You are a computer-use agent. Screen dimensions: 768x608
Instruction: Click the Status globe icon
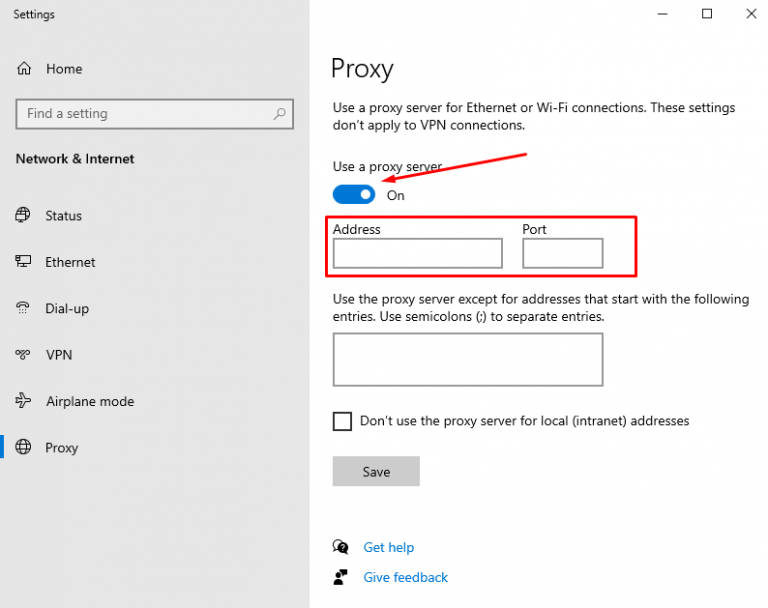23,215
